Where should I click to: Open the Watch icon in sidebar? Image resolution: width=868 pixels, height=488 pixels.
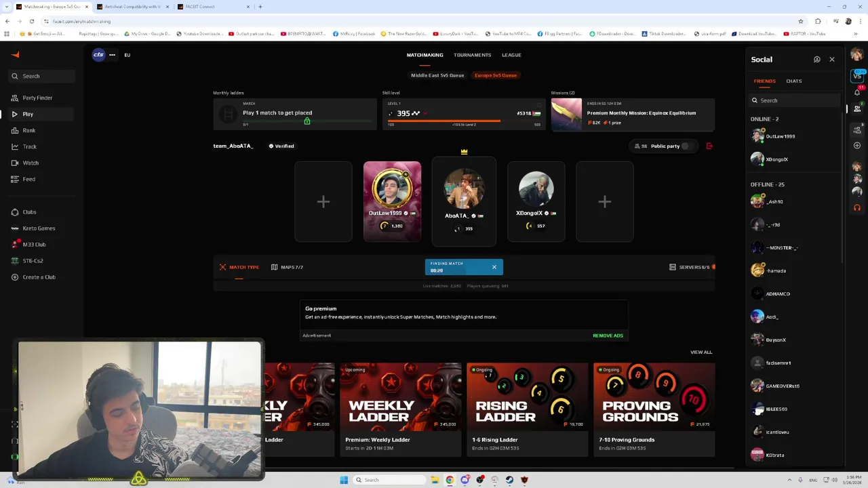click(x=15, y=163)
